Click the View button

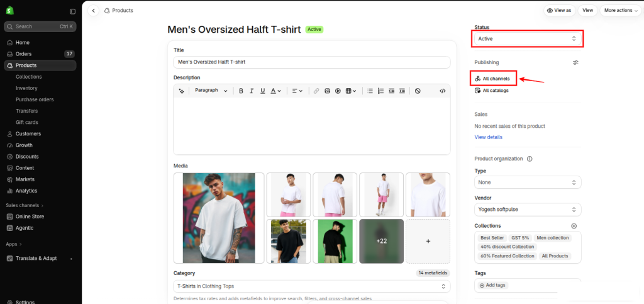(x=588, y=10)
